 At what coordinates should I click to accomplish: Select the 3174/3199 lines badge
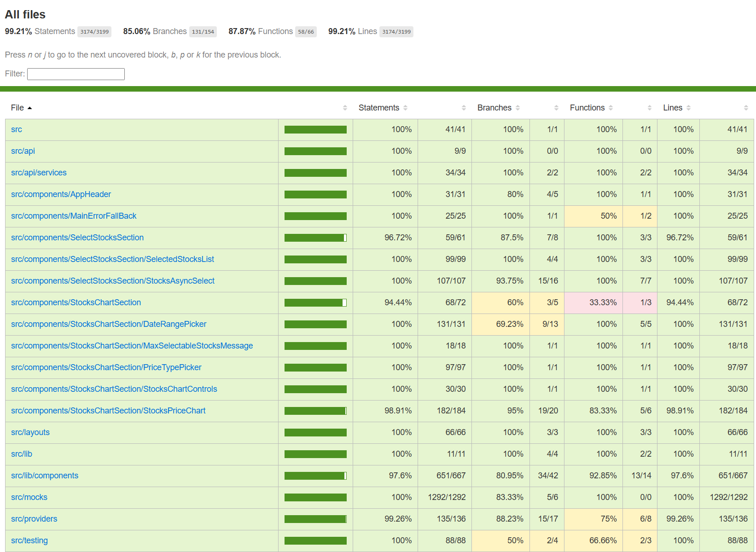coord(396,32)
